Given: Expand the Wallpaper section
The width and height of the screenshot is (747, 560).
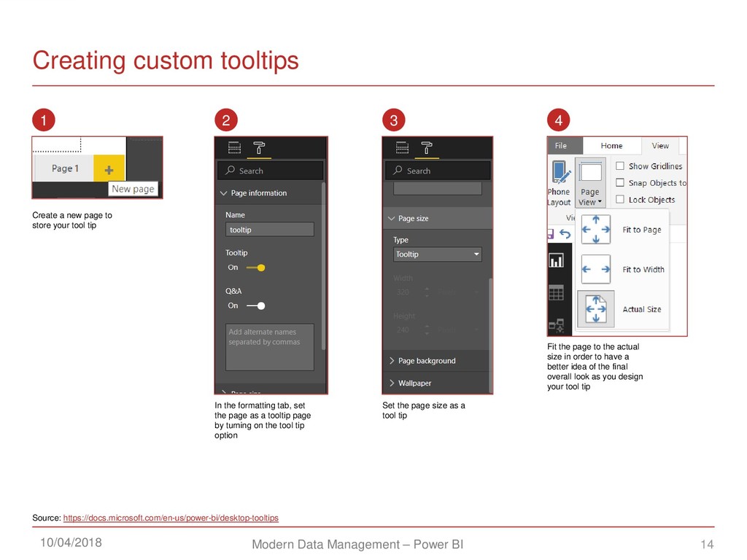Looking at the screenshot, I should (436, 383).
